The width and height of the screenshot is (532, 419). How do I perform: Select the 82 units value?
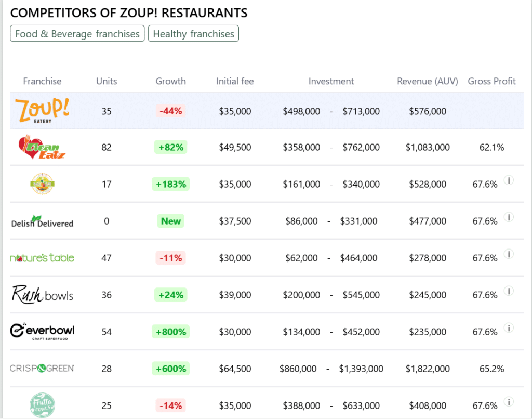point(107,147)
